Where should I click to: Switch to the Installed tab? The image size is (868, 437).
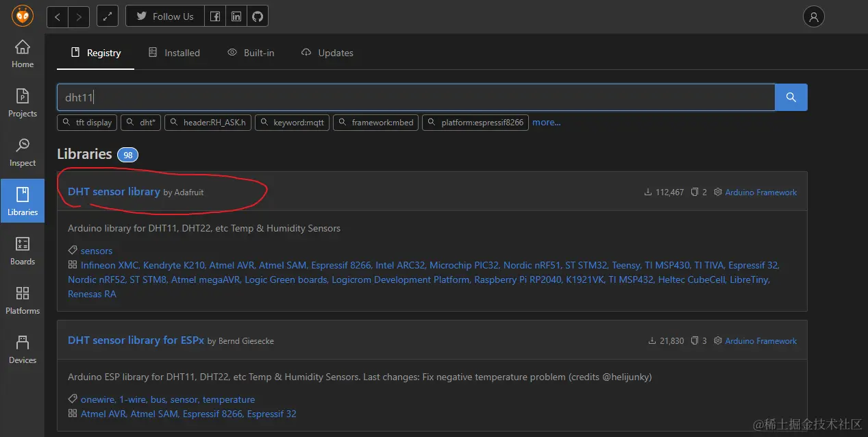pos(174,53)
